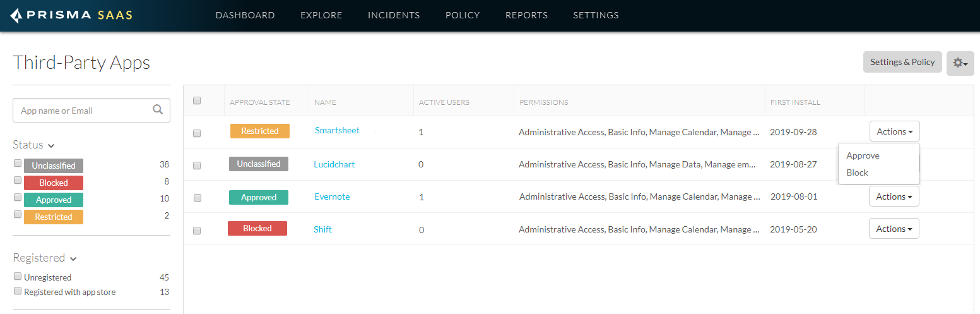The width and height of the screenshot is (980, 314).
Task: Open the Actions dropdown for Evernote
Action: point(894,196)
